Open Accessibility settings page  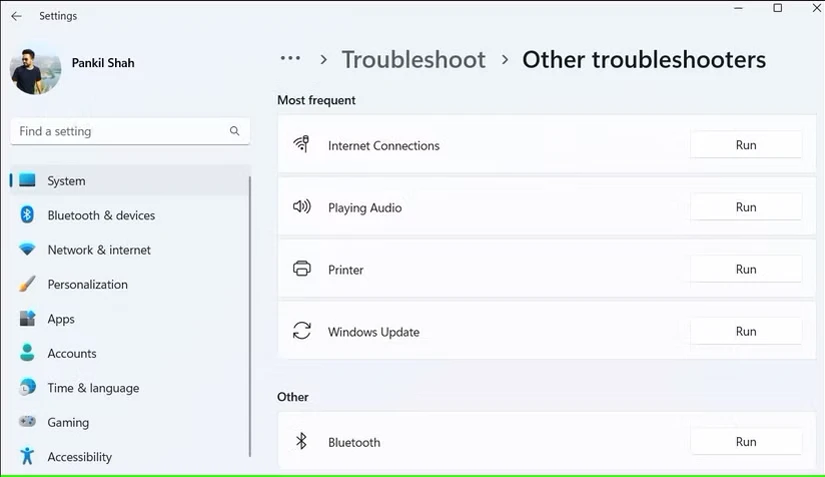tap(130, 457)
